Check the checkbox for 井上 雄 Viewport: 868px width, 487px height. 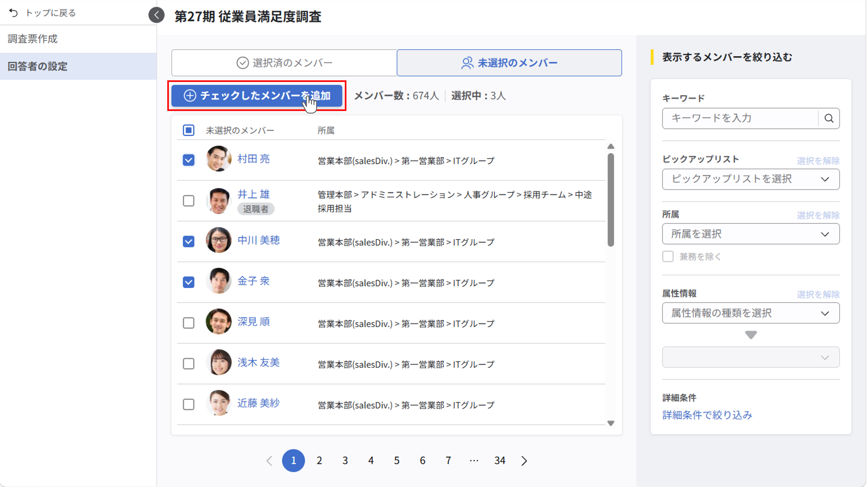tap(189, 201)
